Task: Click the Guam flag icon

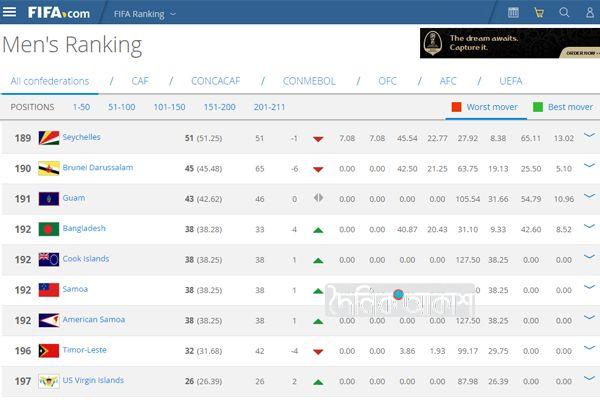Action: click(48, 198)
